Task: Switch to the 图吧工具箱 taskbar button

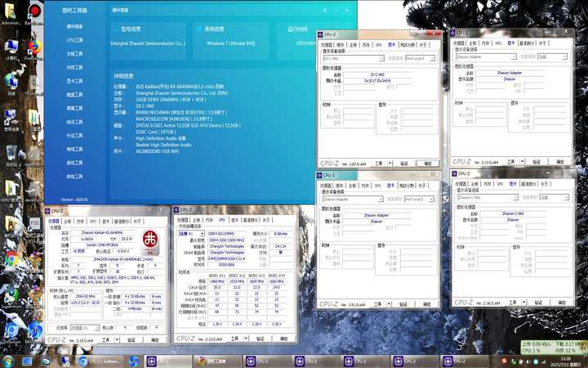Action: 216,361
